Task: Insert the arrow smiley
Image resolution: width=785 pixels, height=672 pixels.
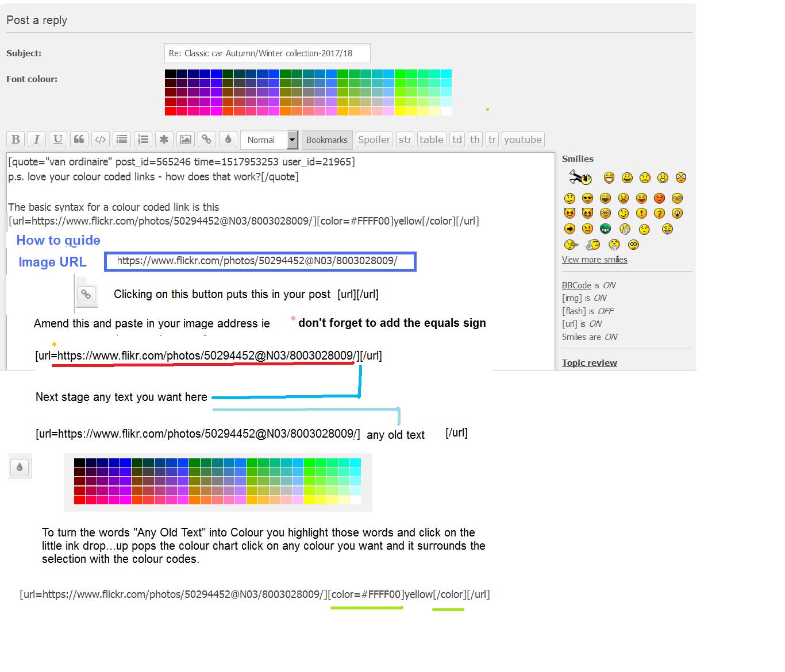Action: [x=569, y=229]
